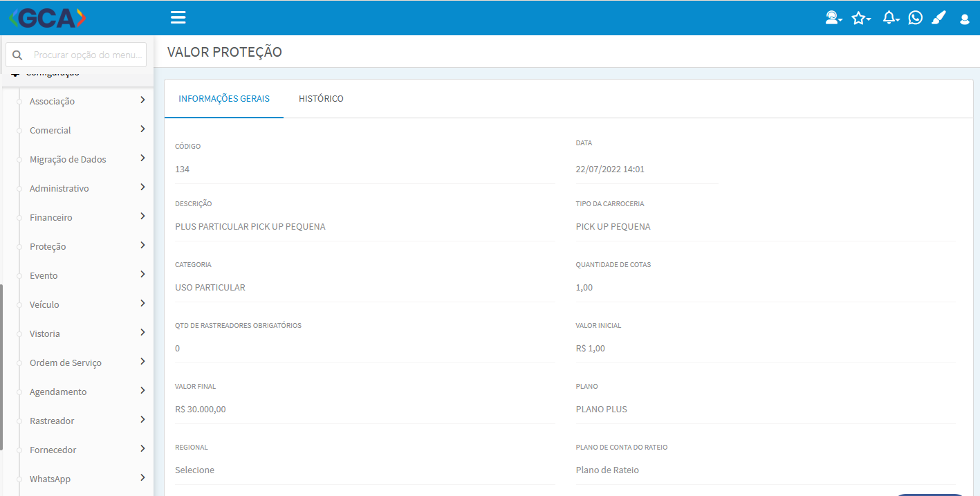The image size is (980, 496).
Task: Click the Código value 134
Action: (183, 169)
